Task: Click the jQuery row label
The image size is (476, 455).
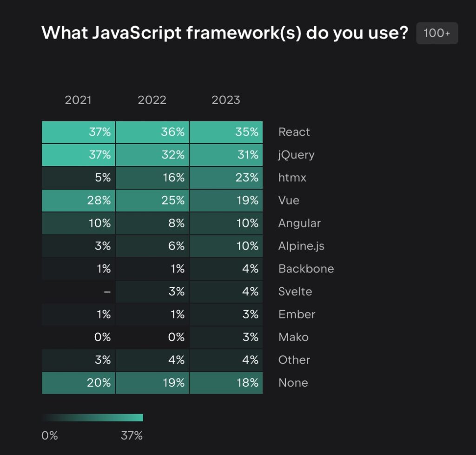Action: pyautogui.click(x=296, y=155)
